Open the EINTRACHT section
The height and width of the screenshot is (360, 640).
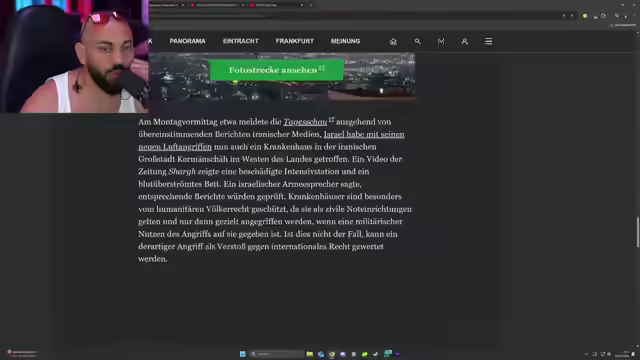[240, 41]
